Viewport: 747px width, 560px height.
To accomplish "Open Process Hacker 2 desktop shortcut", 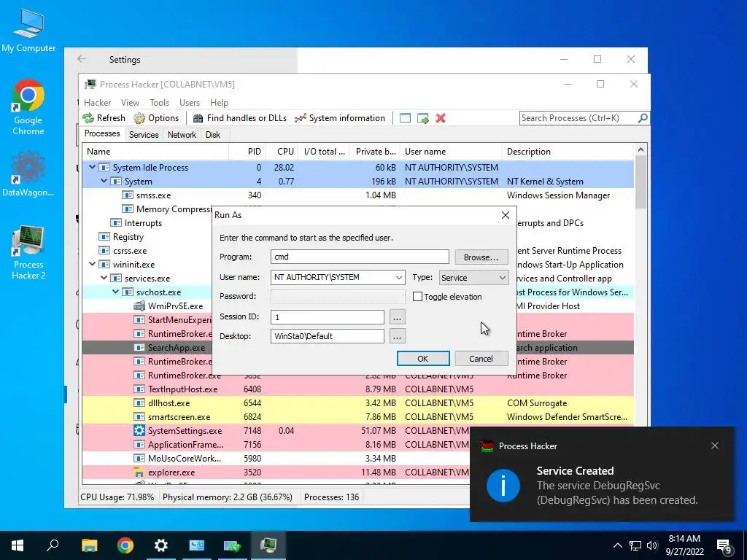I will (28, 252).
